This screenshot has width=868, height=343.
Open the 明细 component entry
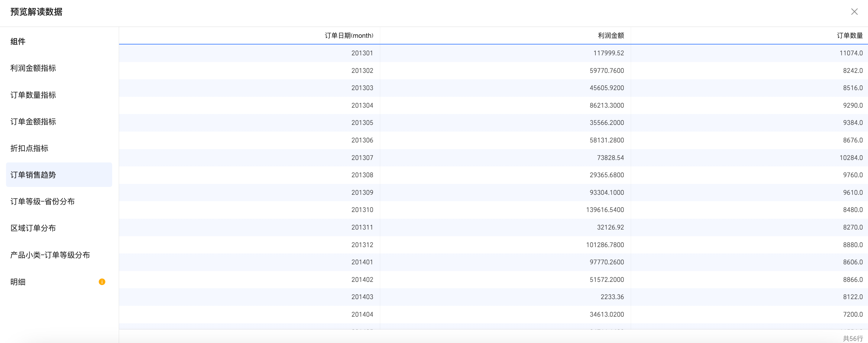18,282
